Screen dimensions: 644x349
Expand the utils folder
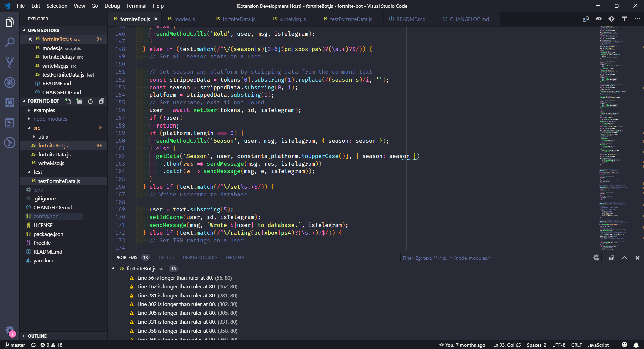(63, 137)
